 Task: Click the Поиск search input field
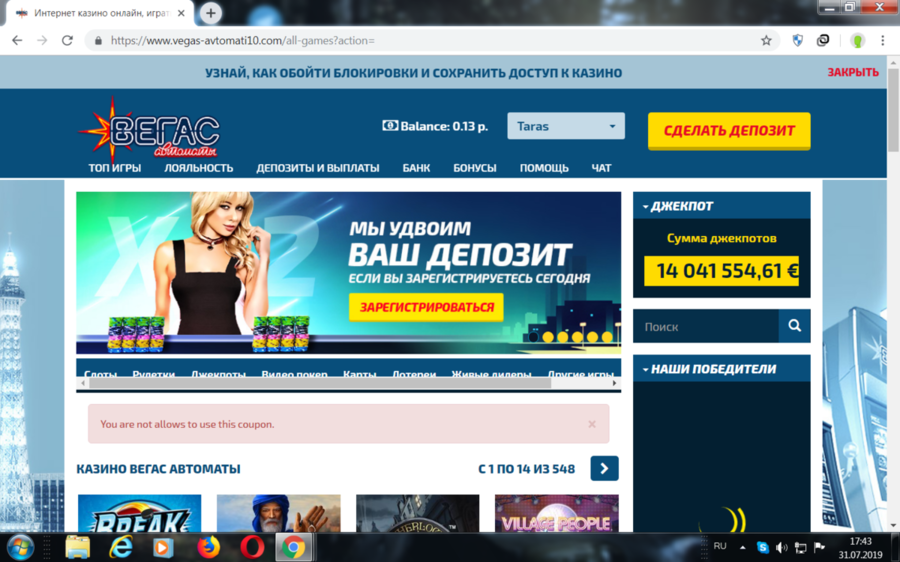[705, 326]
